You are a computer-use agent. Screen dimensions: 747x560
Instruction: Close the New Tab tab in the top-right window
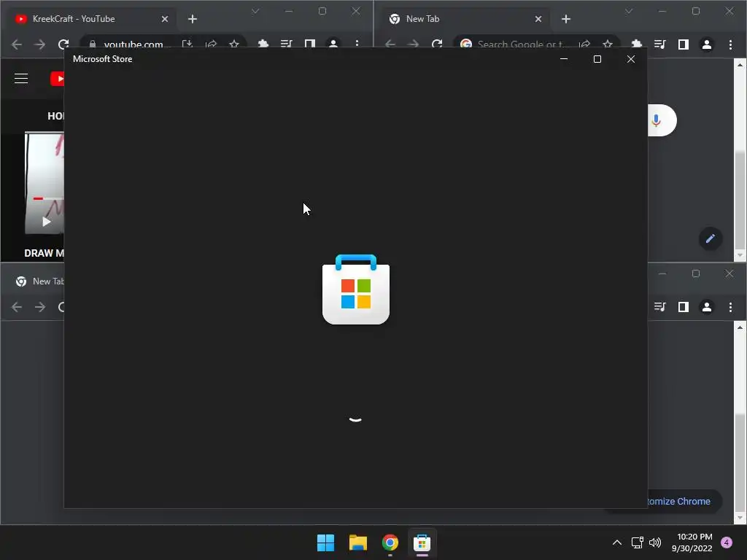538,19
